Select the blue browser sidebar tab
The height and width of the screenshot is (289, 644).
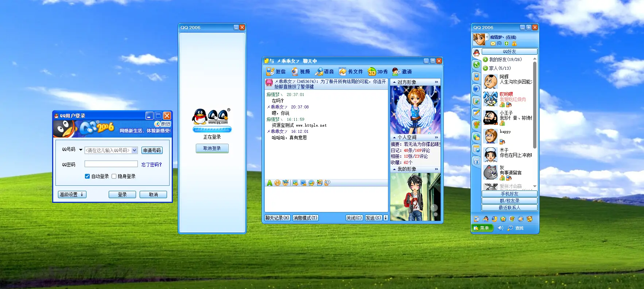click(476, 89)
